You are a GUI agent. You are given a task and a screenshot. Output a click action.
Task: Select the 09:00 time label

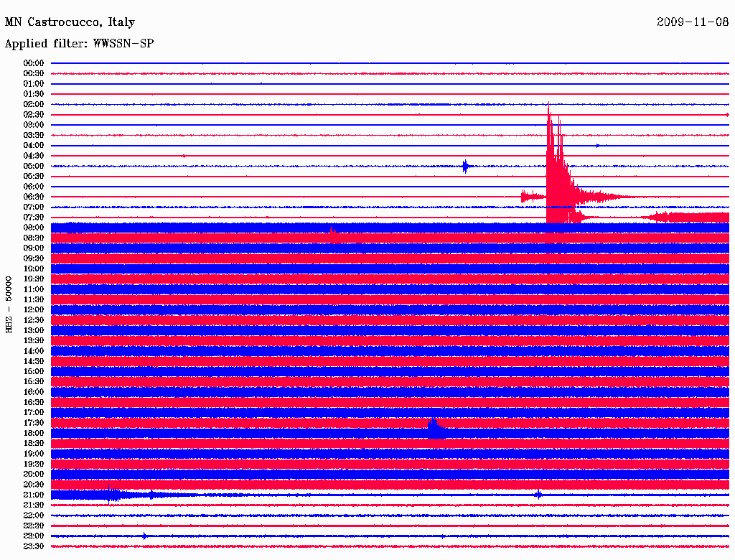pos(34,248)
